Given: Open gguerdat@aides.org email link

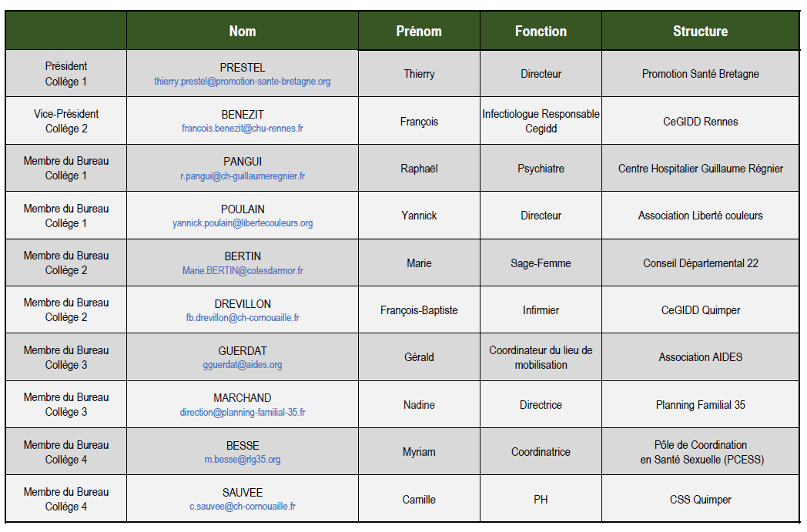Looking at the screenshot, I should point(243,364).
